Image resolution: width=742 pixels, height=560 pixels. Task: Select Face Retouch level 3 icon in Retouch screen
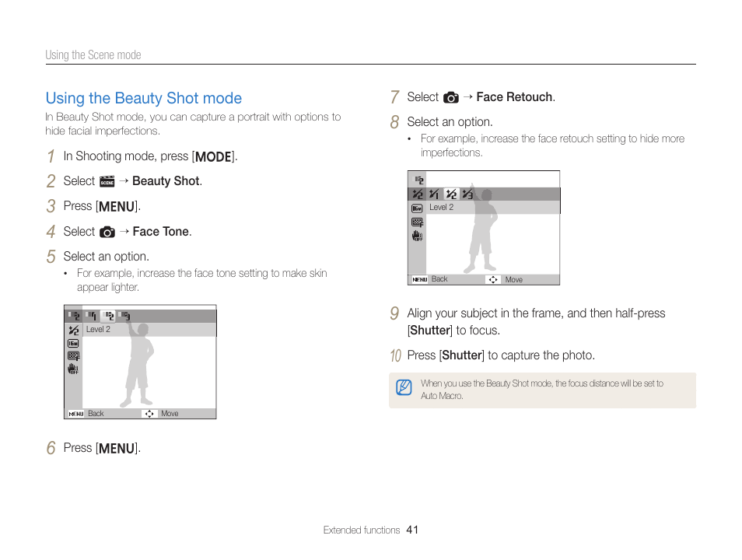pyautogui.click(x=467, y=194)
